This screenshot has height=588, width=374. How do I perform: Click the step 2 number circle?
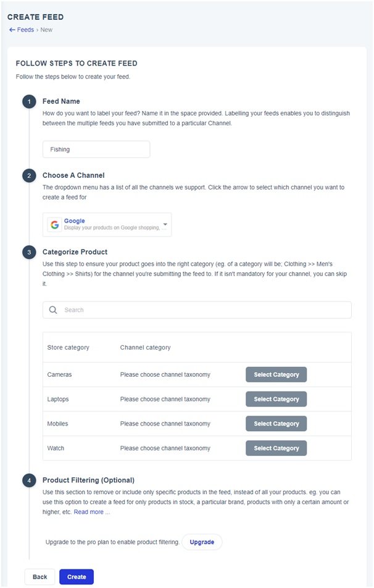[x=29, y=175]
